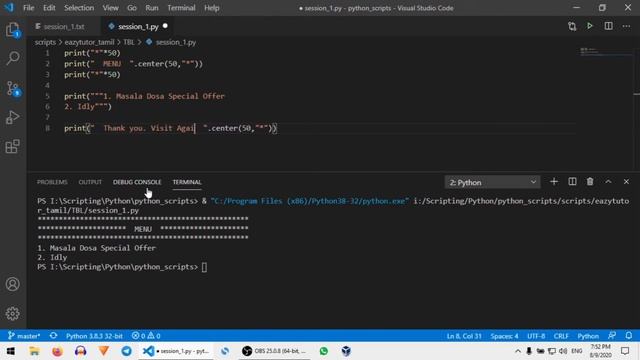
Task: Open Firefox from taskbar
Action: (58, 351)
